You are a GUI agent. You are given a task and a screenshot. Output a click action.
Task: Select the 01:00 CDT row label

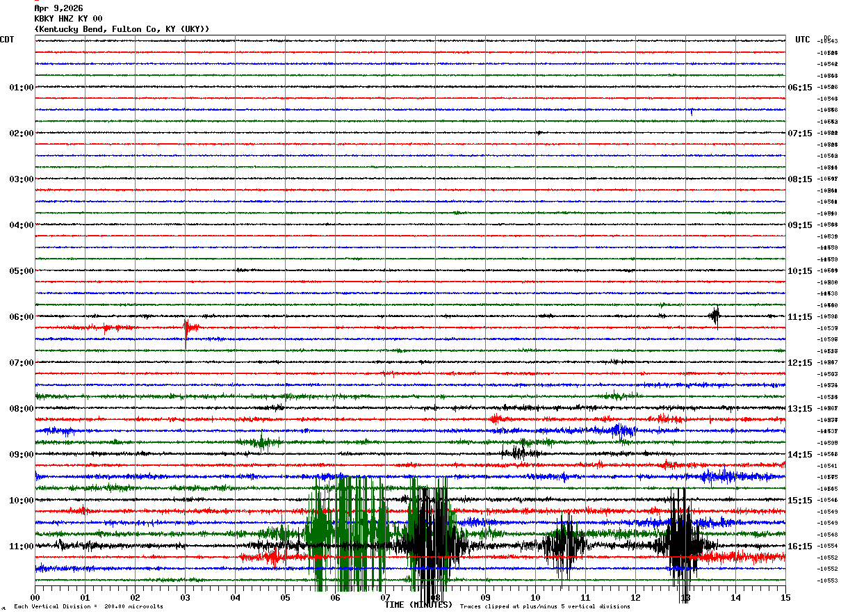[22, 88]
